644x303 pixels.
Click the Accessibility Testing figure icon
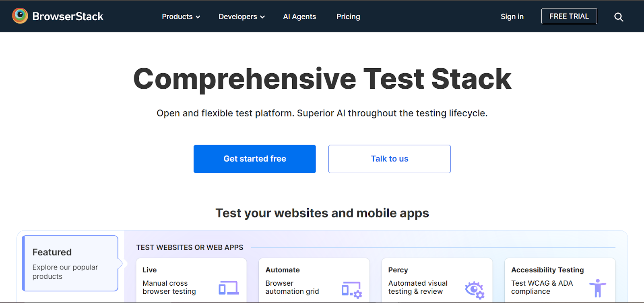point(598,288)
